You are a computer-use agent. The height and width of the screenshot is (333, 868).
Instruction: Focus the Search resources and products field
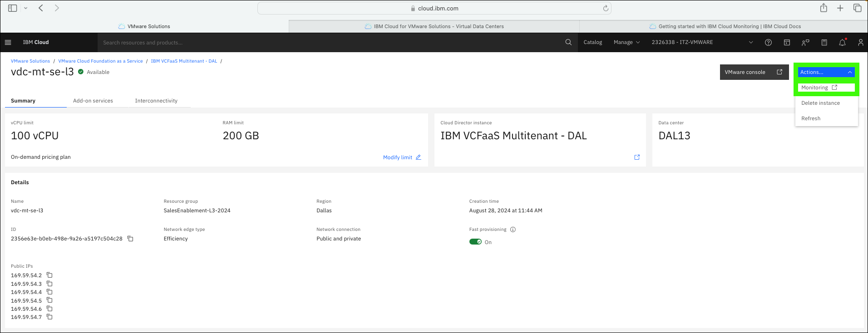[331, 42]
